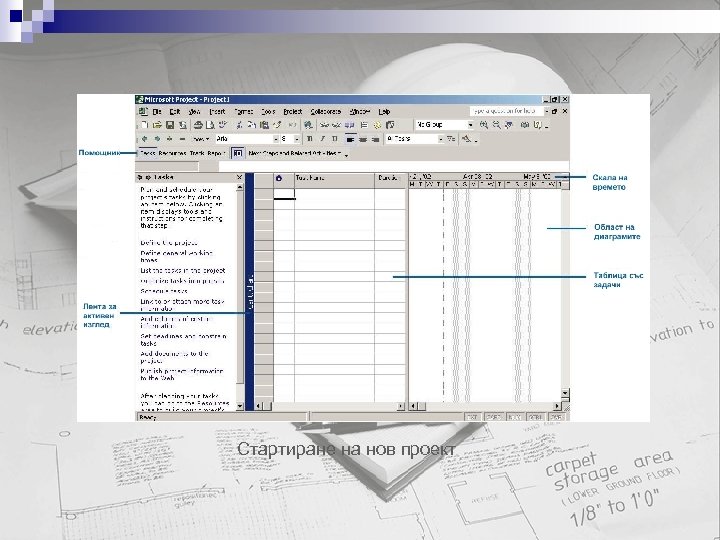720x540 pixels.
Task: Open the View menu
Action: 195,112
